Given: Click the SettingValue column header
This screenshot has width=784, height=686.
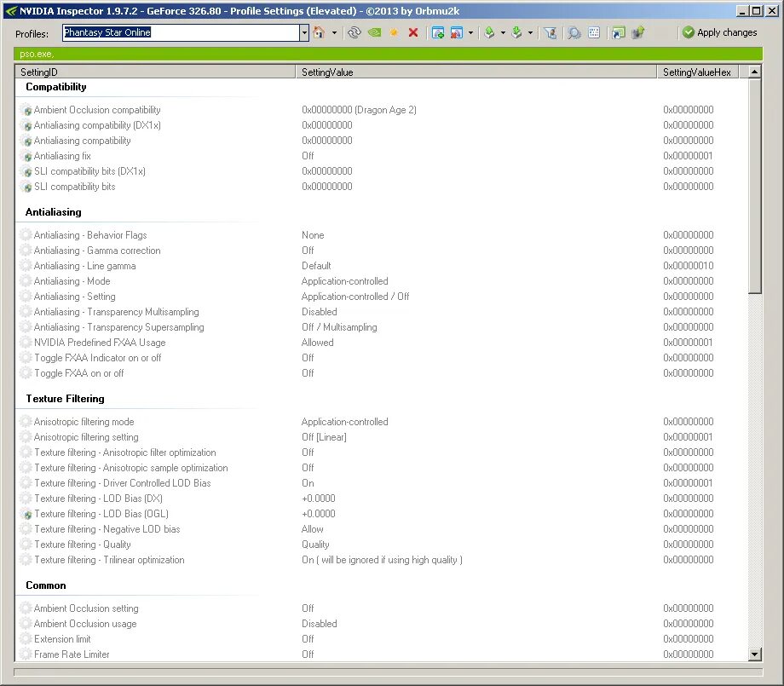Looking at the screenshot, I should point(476,72).
